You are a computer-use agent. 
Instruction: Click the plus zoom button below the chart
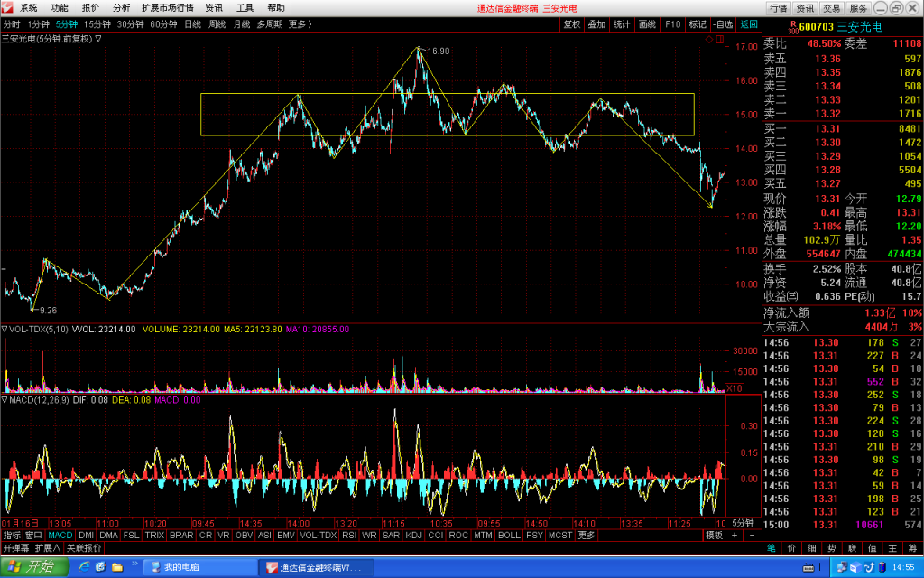[735, 535]
